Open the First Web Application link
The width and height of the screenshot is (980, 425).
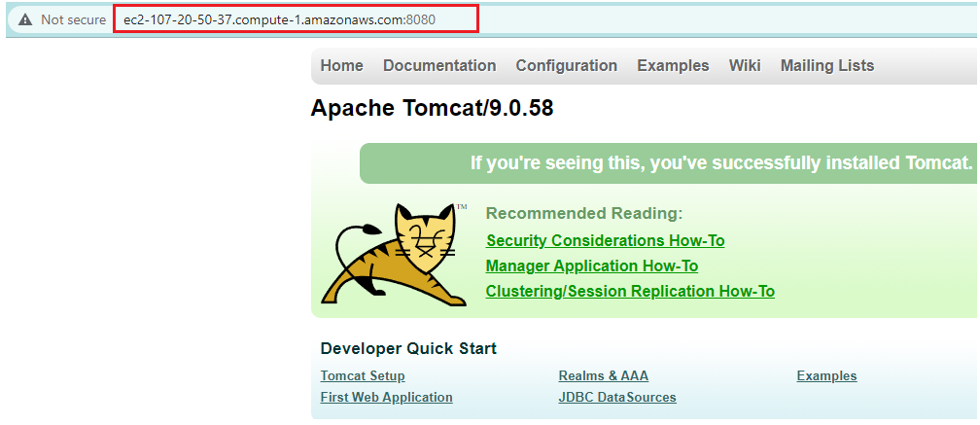386,398
